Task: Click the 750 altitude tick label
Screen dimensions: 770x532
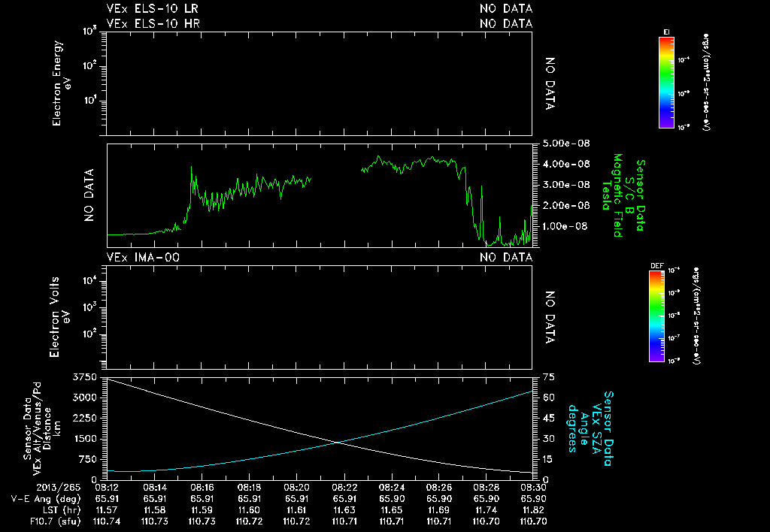Action: 88,459
